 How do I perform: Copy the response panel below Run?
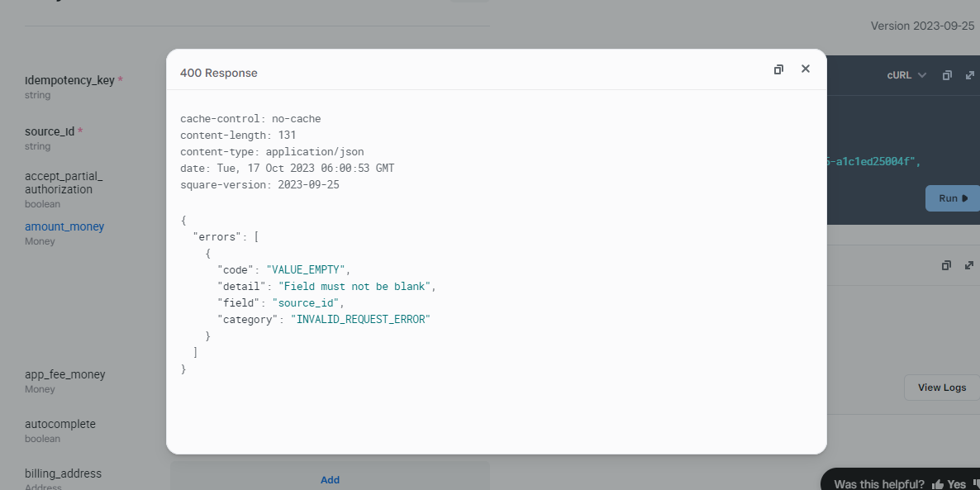click(947, 265)
